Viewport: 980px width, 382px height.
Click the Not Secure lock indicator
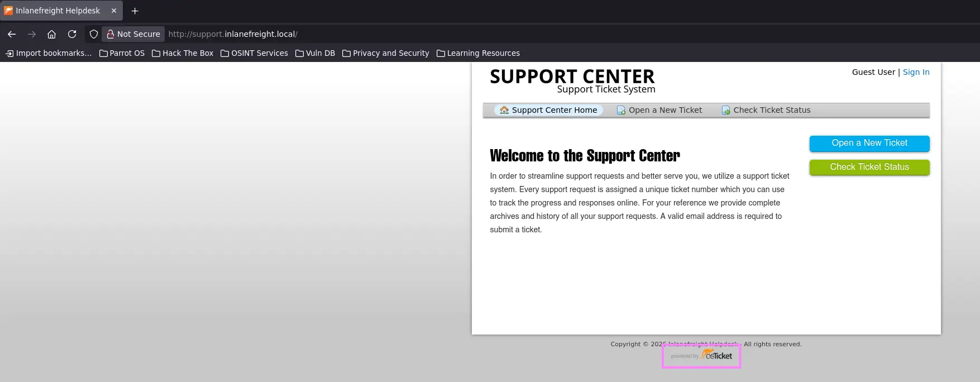tap(133, 34)
